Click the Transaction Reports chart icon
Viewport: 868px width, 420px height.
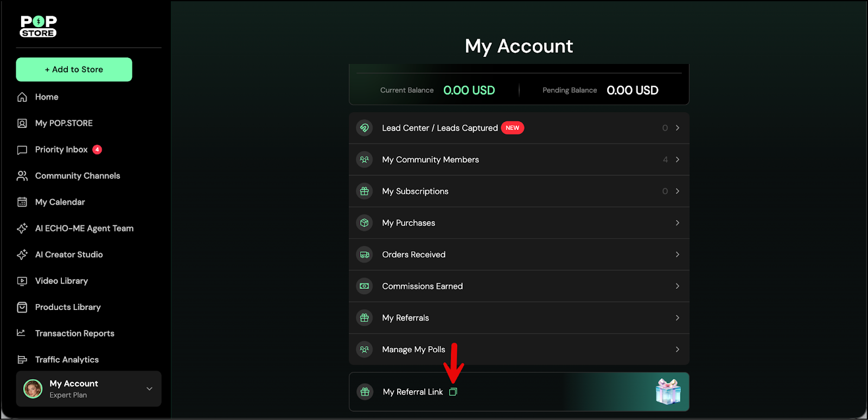(x=21, y=333)
